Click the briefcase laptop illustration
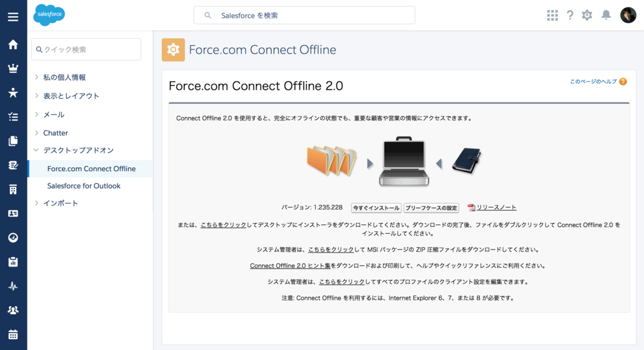Viewport: 644px width, 350px height. [x=404, y=161]
